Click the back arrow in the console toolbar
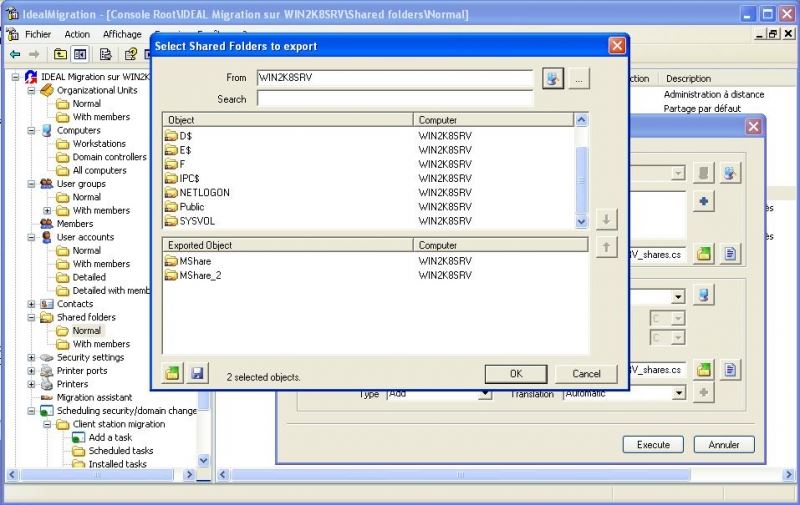The image size is (800, 505). (15, 54)
